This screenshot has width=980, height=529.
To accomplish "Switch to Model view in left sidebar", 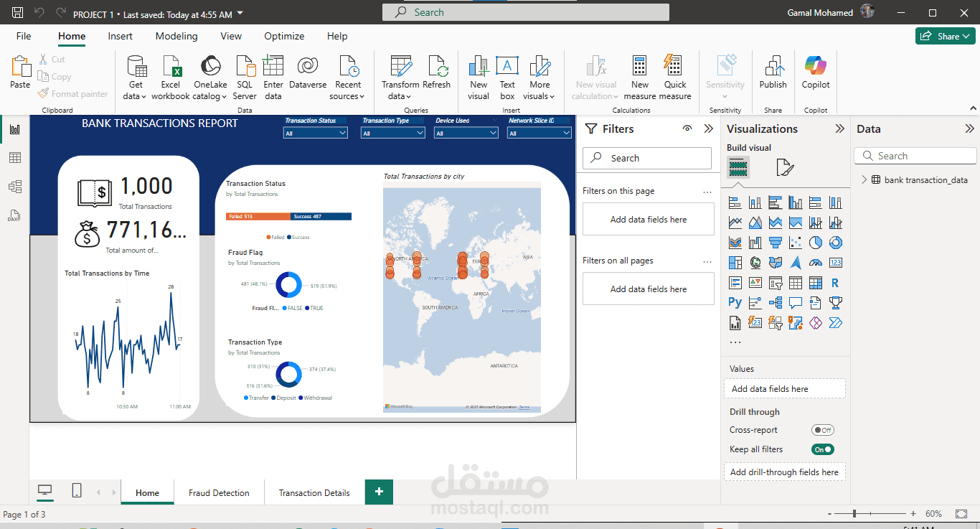I will tap(14, 187).
